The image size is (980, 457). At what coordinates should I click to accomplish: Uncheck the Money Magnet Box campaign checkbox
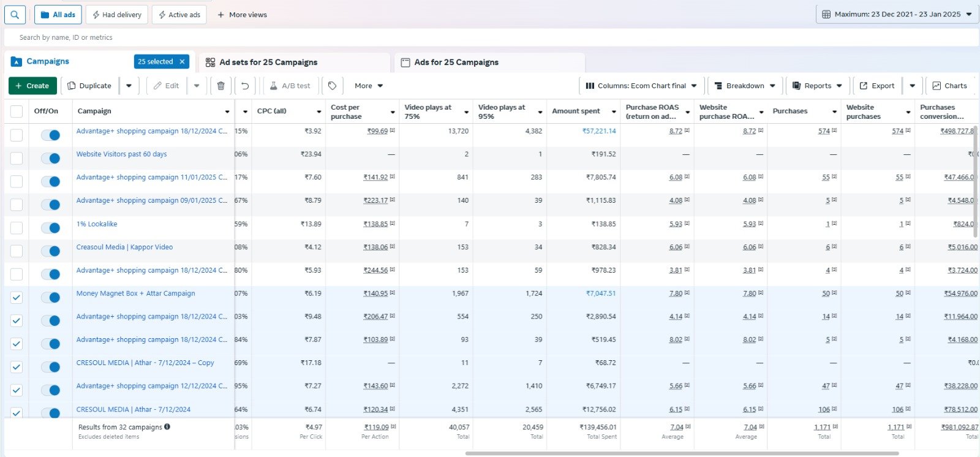click(17, 298)
